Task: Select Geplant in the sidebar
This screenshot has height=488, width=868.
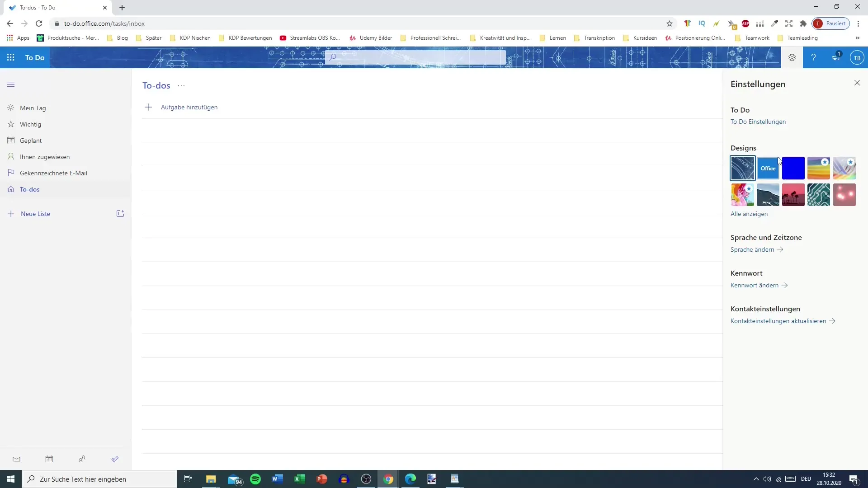Action: point(66,141)
